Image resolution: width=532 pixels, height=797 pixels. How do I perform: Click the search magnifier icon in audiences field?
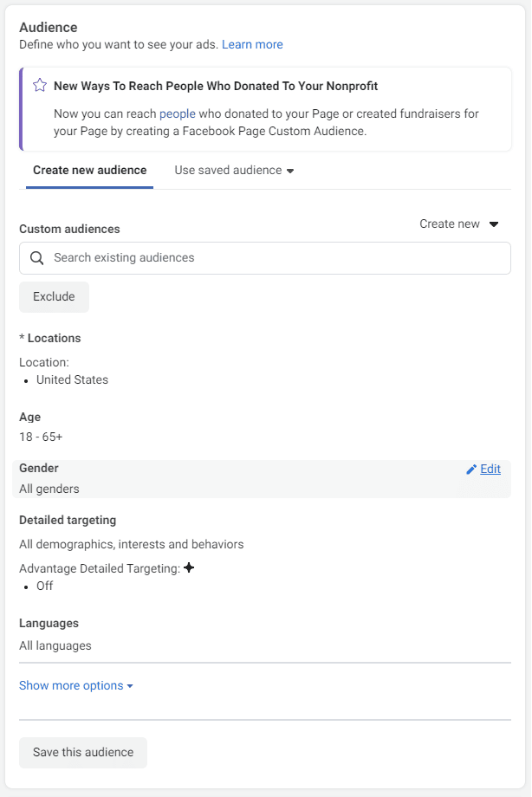coord(36,257)
